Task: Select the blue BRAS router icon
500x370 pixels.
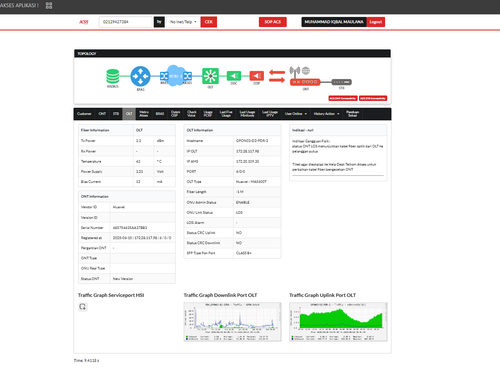Action: pos(140,76)
